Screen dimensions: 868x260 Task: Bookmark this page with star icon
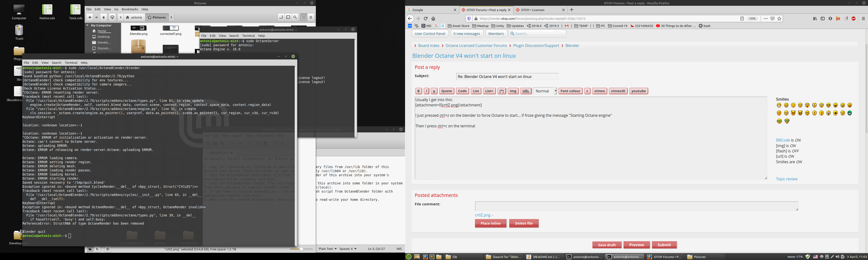tap(779, 19)
